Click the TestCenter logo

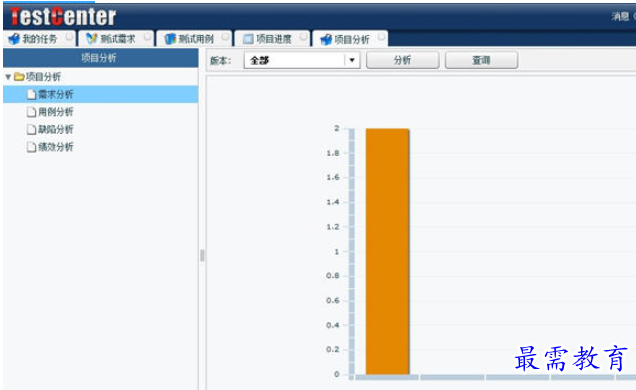tap(63, 17)
